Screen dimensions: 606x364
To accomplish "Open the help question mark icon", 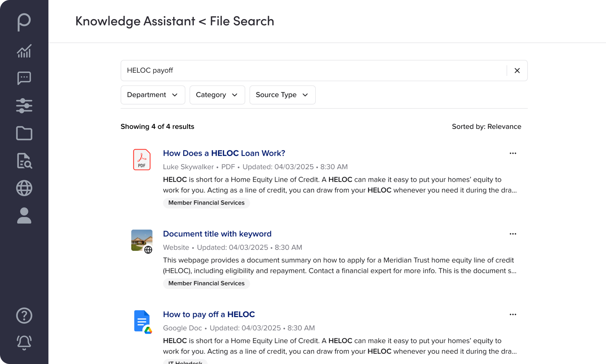I will click(x=24, y=316).
